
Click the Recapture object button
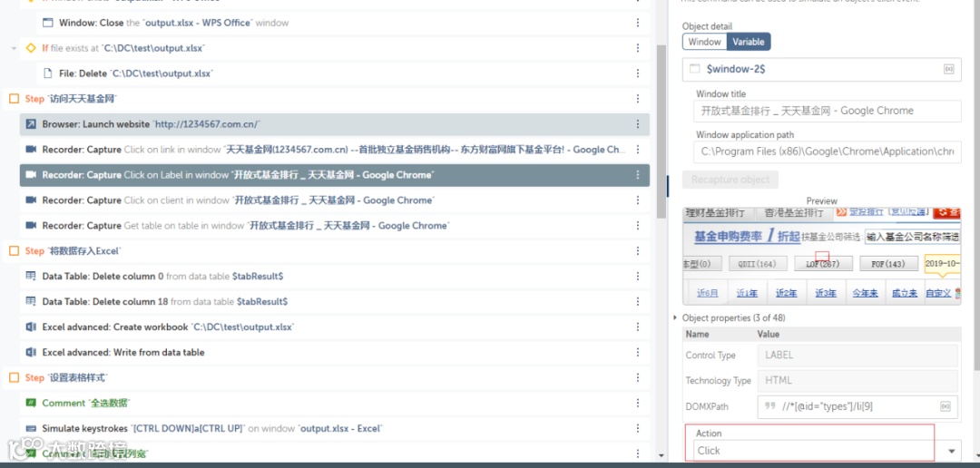click(730, 180)
